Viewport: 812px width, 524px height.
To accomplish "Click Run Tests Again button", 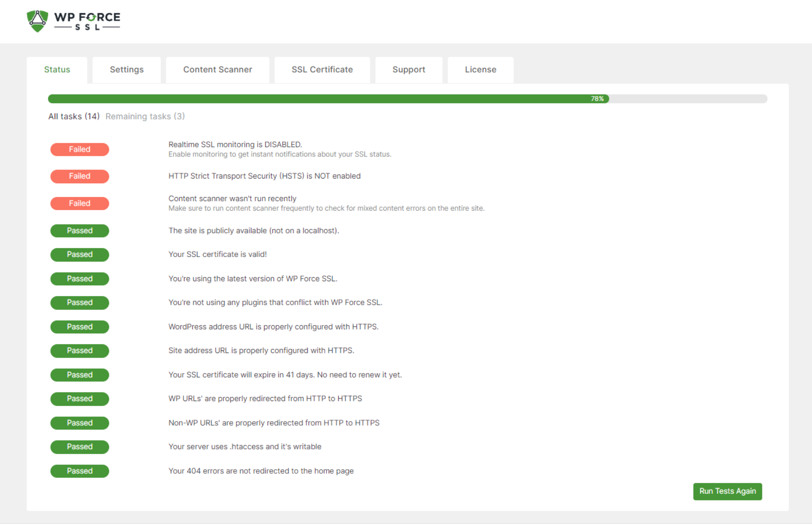I will tap(728, 491).
